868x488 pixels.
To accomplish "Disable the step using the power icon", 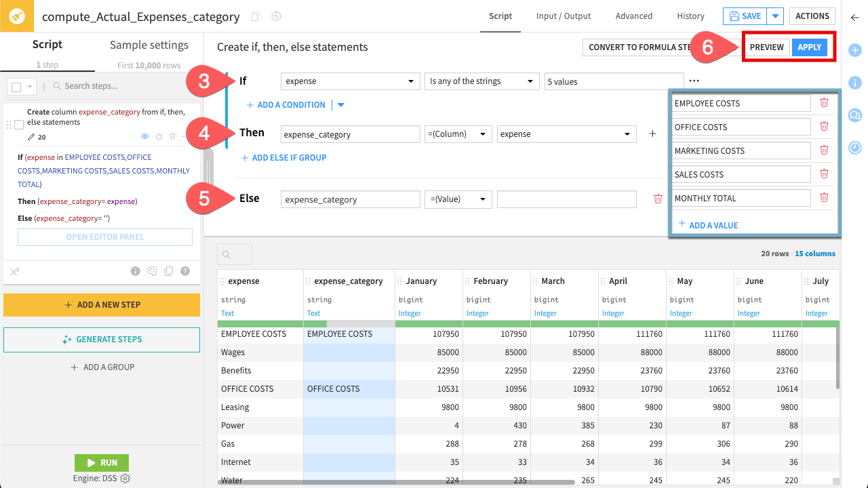I will (159, 136).
